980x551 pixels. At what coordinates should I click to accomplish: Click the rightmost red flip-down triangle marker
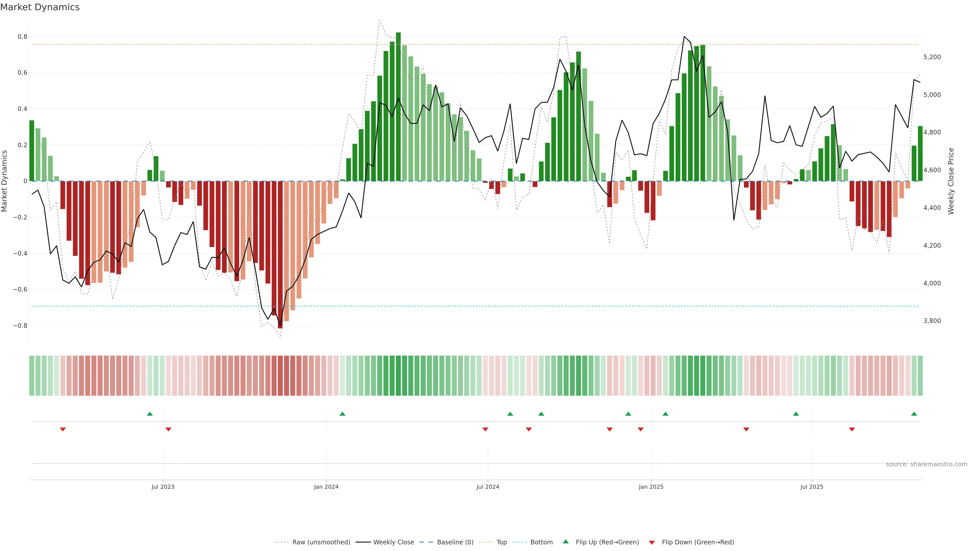click(852, 429)
